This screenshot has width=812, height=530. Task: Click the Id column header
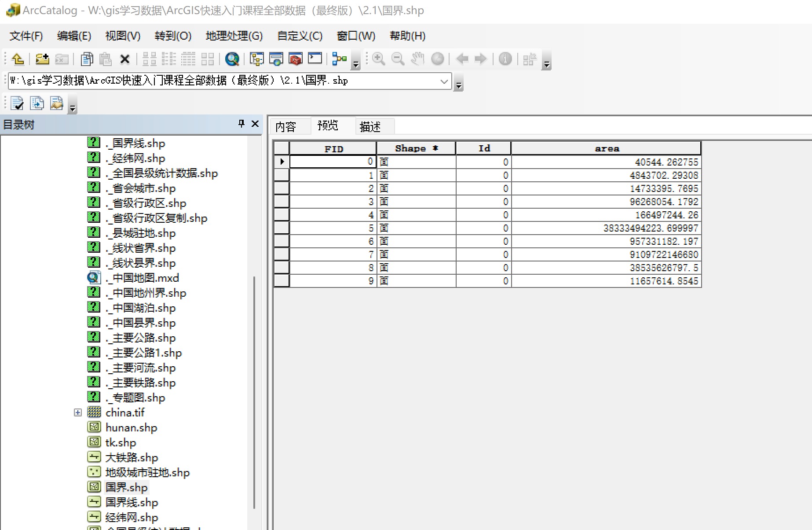click(484, 148)
